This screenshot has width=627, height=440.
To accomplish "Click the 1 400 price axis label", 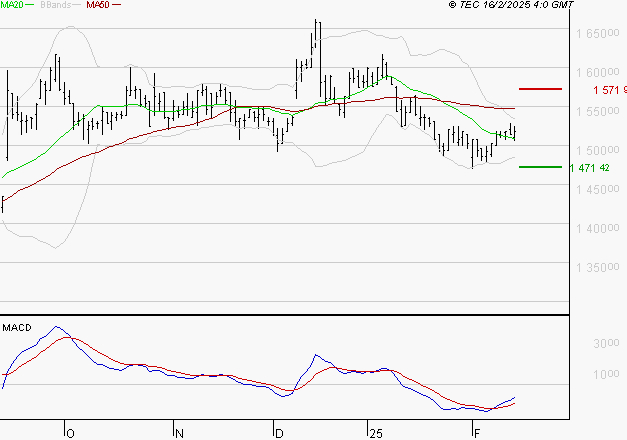I will click(x=597, y=229).
